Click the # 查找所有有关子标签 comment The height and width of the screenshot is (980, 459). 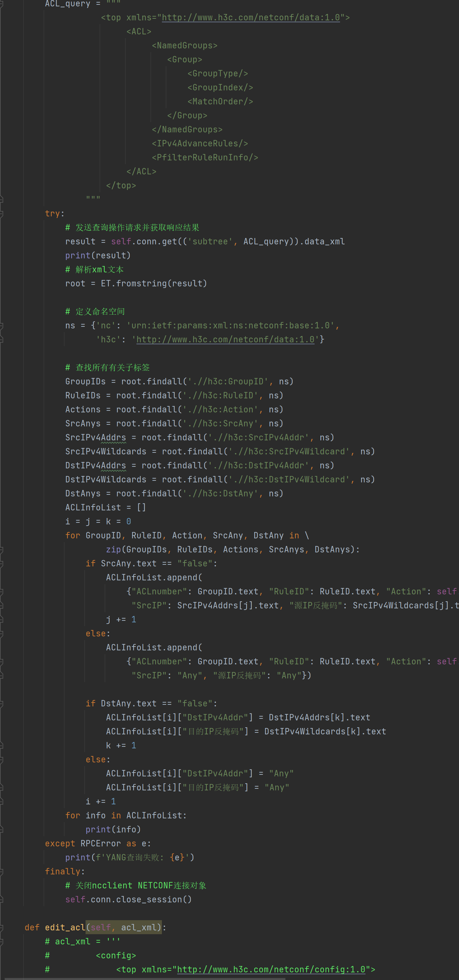(108, 367)
